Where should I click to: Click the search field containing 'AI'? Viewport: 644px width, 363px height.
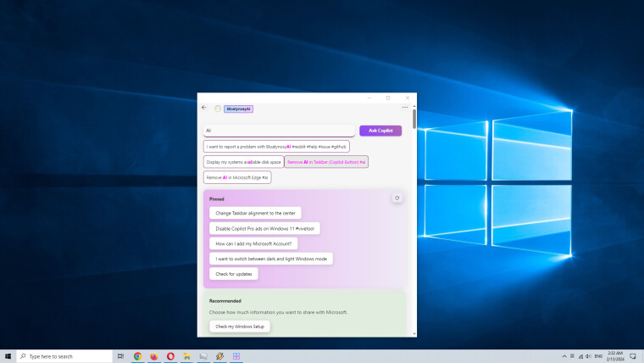click(x=279, y=131)
